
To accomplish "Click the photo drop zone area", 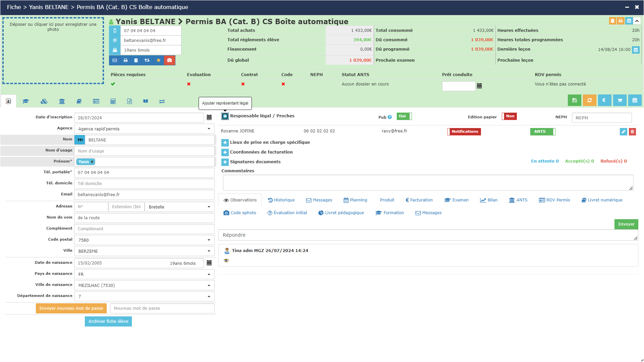I will click(x=53, y=51).
